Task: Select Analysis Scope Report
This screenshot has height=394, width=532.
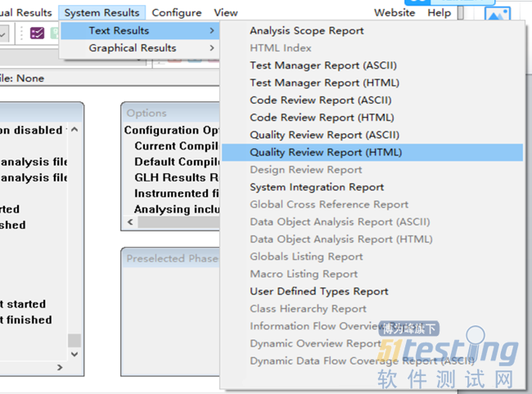Action: 307,31
